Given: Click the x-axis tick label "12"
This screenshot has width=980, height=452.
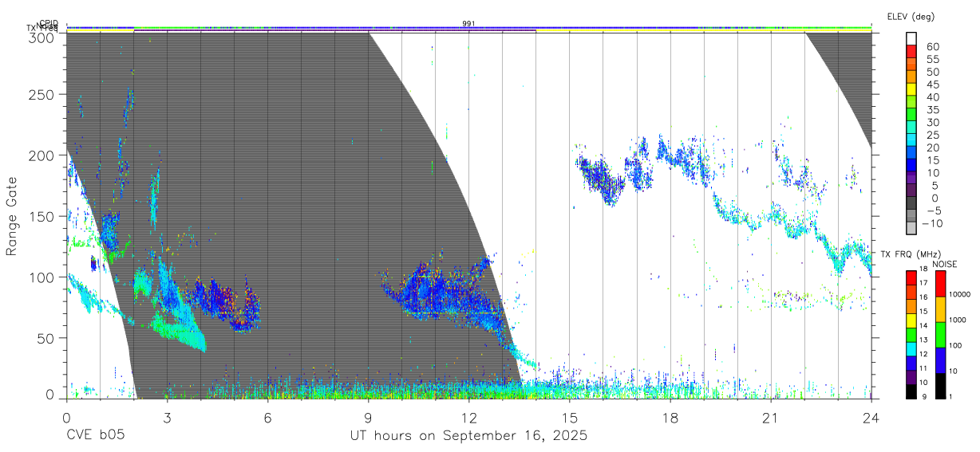Looking at the screenshot, I should click(468, 418).
